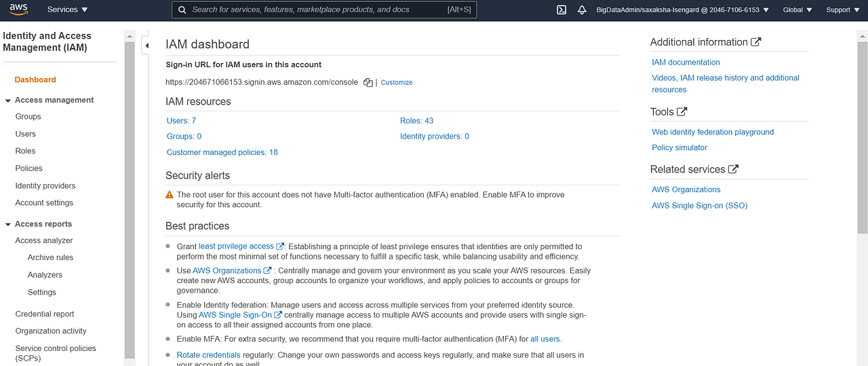
Task: Click the security alert warning triangle icon
Action: click(170, 195)
